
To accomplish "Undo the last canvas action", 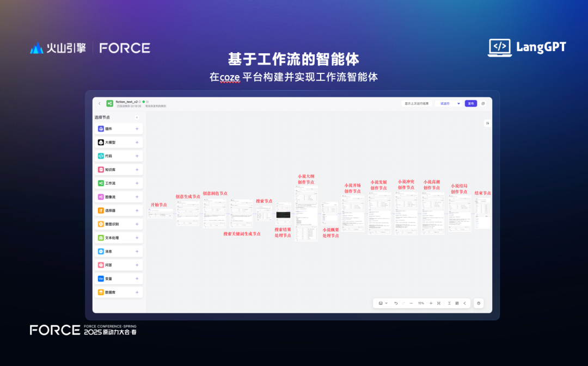I will [396, 303].
